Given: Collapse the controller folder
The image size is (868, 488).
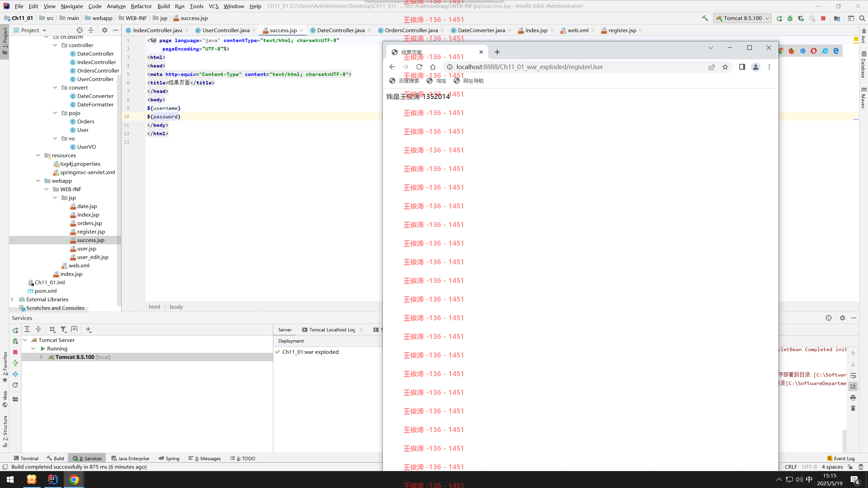Looking at the screenshot, I should (x=55, y=45).
